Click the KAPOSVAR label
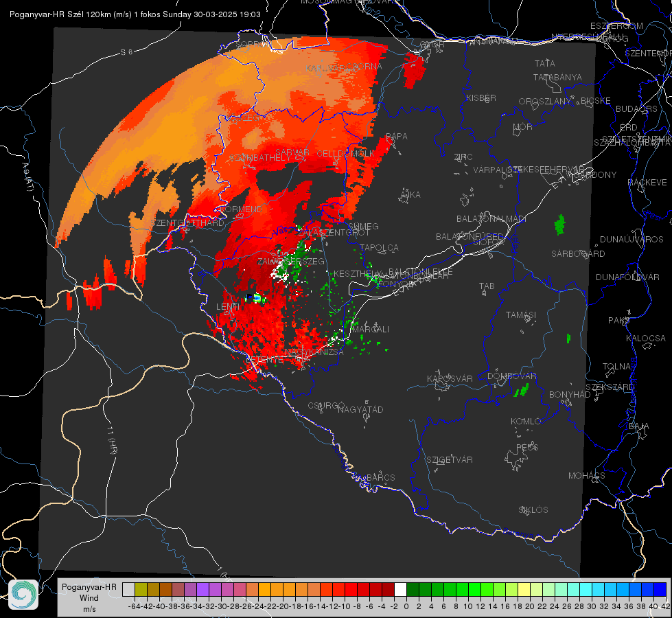672x618 pixels. (450, 378)
